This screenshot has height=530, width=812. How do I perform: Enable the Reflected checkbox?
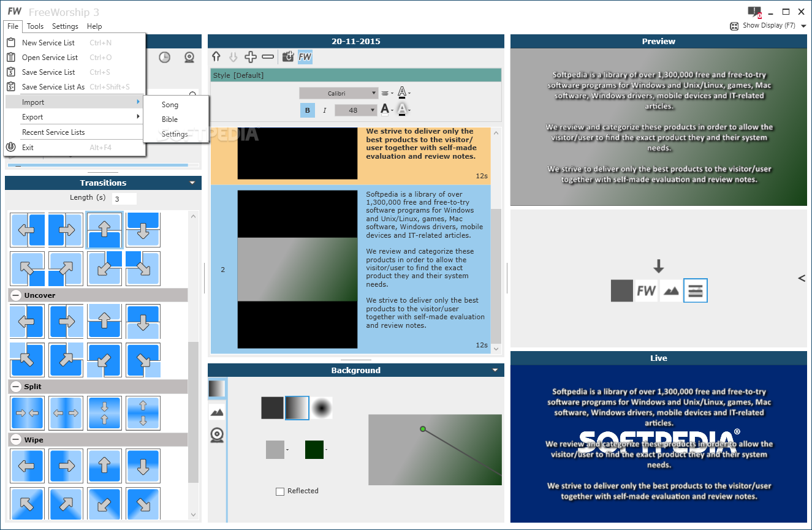280,491
